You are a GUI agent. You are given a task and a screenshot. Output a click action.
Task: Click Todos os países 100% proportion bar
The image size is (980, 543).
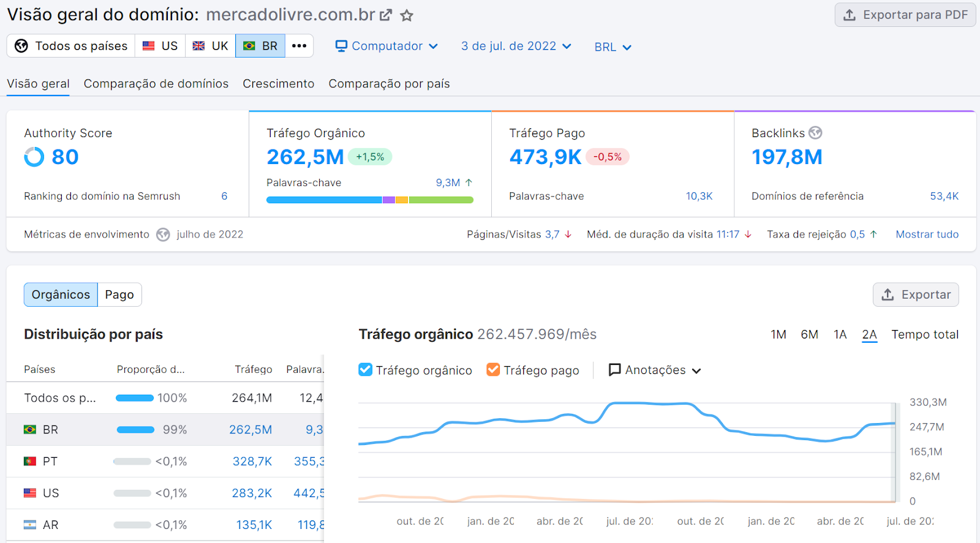click(x=135, y=398)
